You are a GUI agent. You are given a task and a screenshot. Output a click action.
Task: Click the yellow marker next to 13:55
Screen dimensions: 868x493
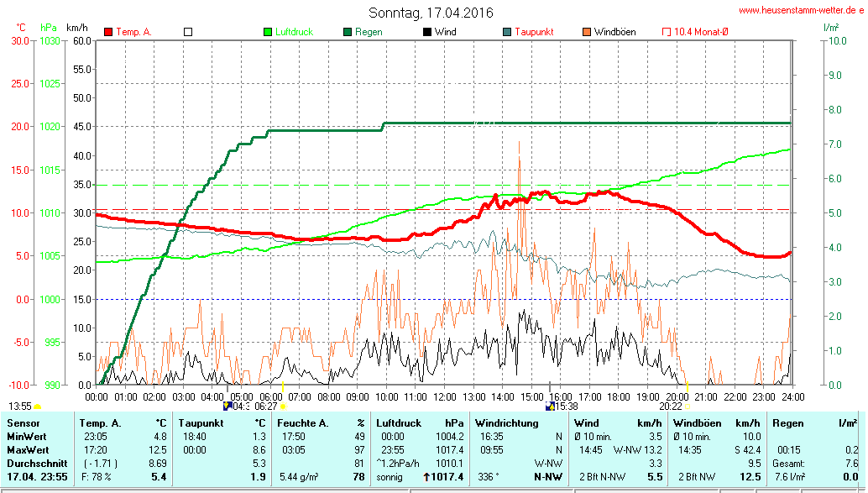pos(38,406)
